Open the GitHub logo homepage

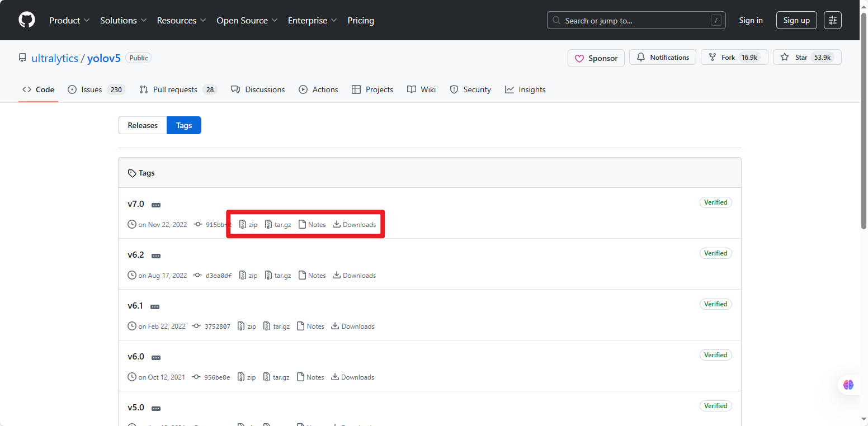coord(27,20)
